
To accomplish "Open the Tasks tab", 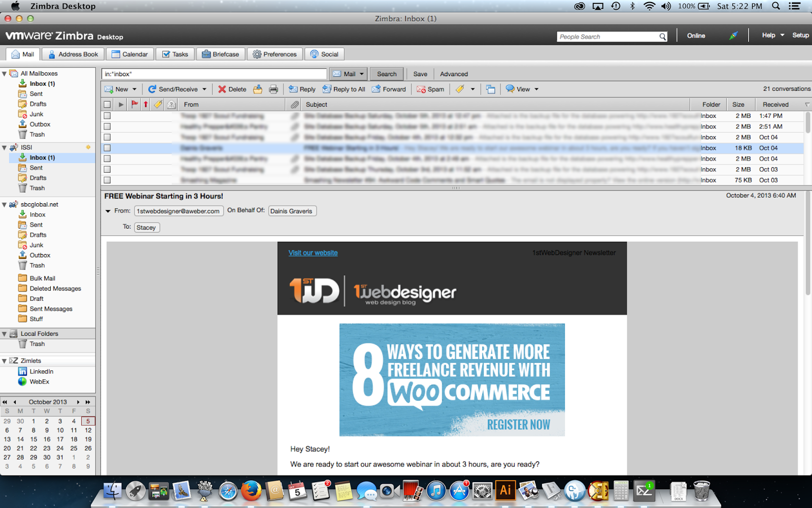I will click(x=175, y=54).
